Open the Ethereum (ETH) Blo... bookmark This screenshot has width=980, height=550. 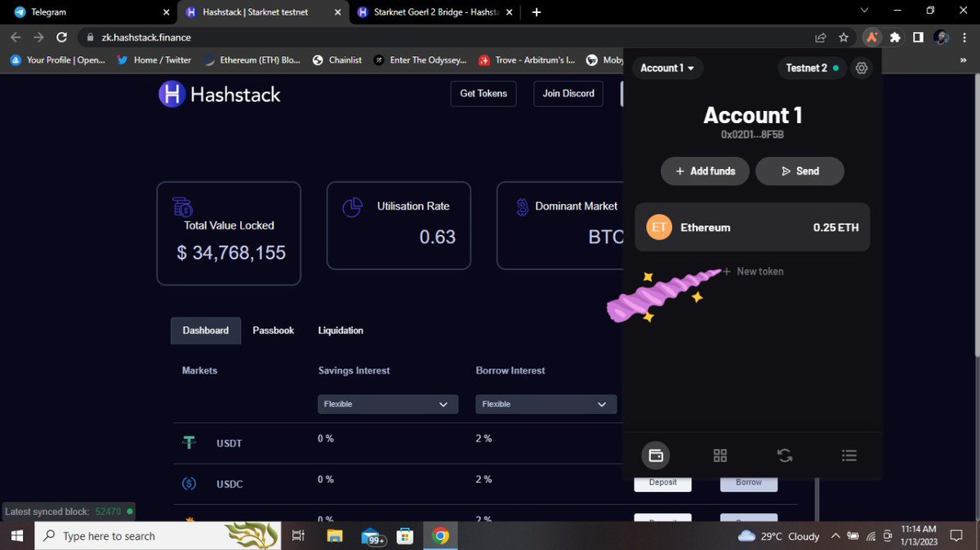coord(252,60)
